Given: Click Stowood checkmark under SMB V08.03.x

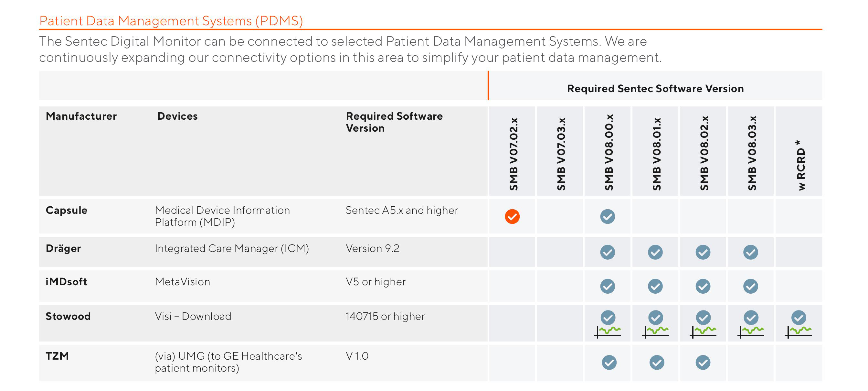Looking at the screenshot, I should point(751,318).
